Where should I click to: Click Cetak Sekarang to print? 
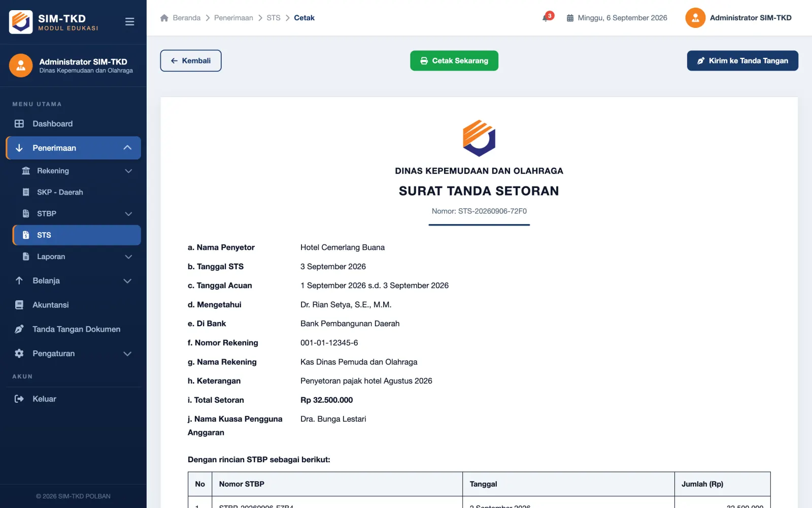click(x=454, y=60)
